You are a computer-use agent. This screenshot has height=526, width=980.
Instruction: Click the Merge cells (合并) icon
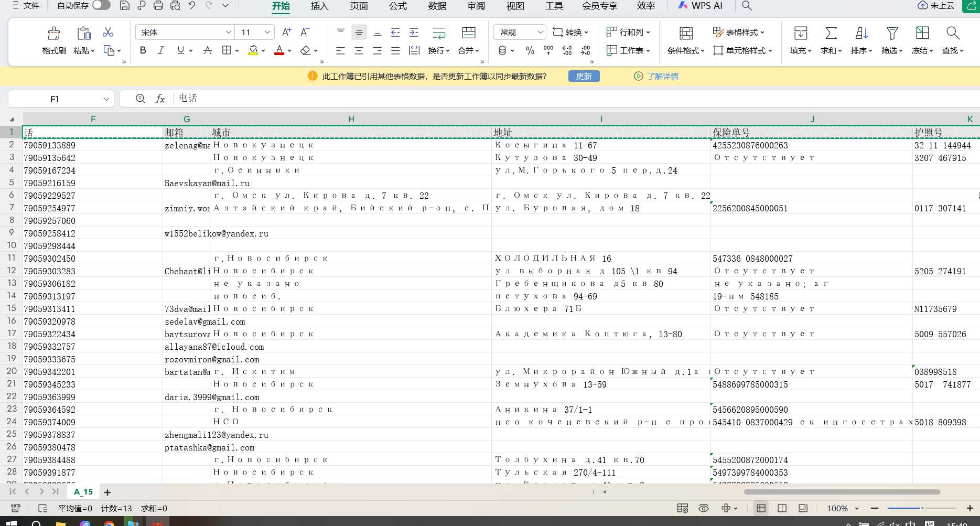point(469,33)
